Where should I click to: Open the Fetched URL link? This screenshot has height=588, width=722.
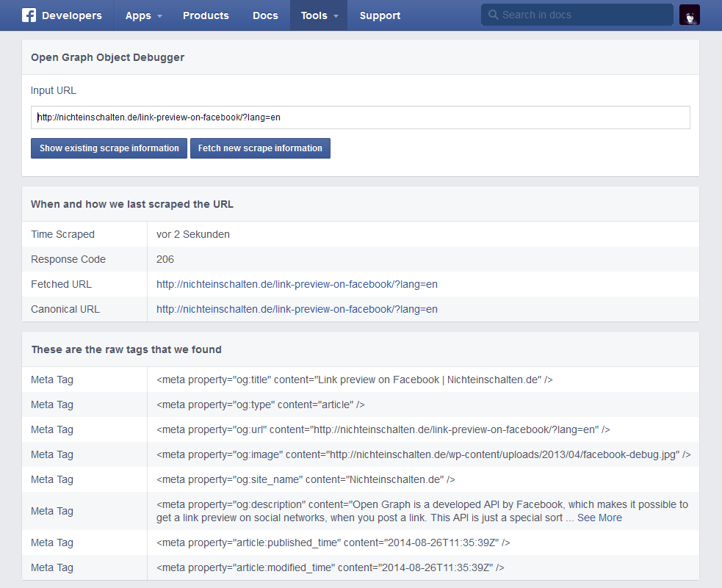pyautogui.click(x=297, y=284)
